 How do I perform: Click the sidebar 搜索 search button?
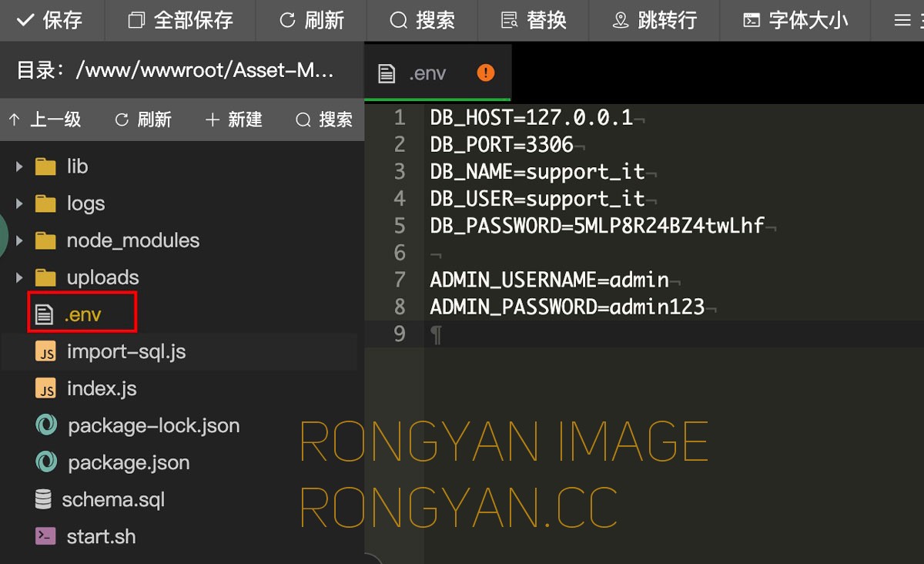tap(324, 119)
